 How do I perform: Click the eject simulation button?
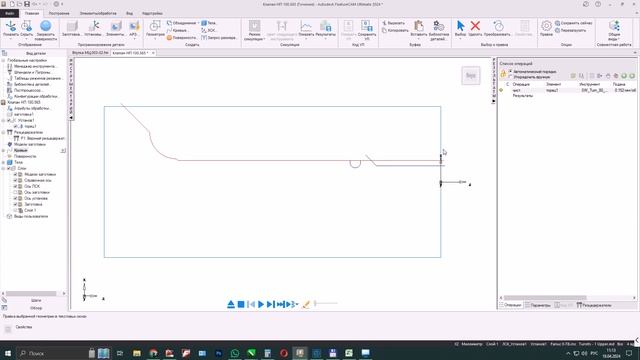click(x=231, y=304)
